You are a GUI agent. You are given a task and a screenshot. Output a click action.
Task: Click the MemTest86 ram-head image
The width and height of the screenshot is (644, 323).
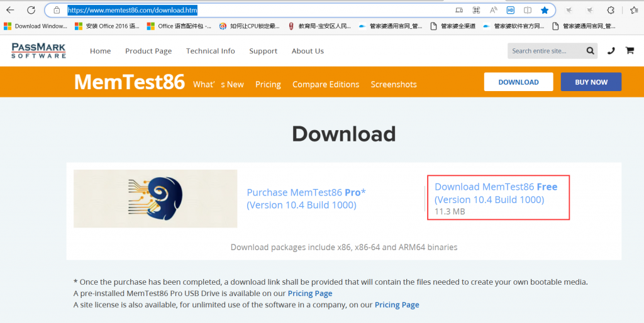155,199
